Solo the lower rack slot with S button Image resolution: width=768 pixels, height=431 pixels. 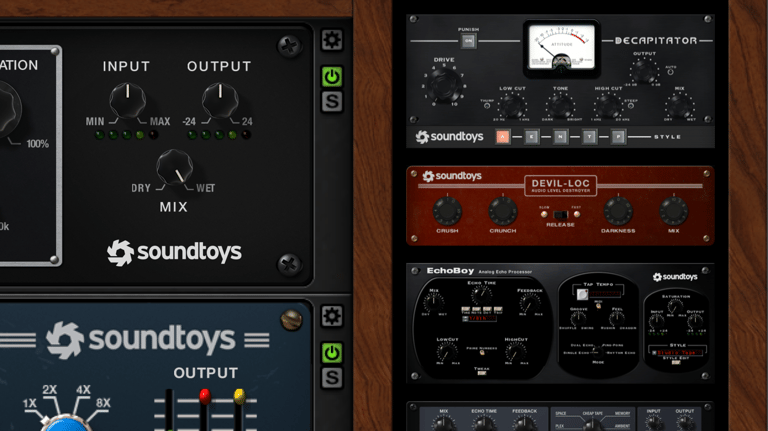click(332, 378)
